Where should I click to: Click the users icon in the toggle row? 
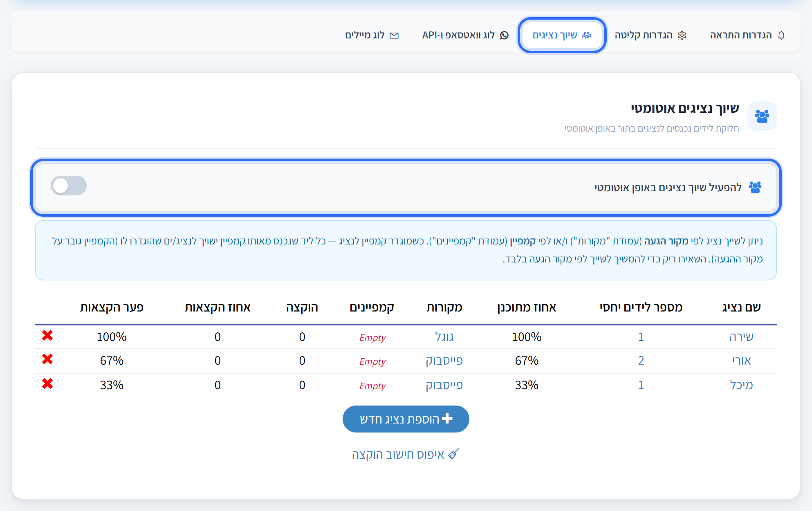[755, 187]
